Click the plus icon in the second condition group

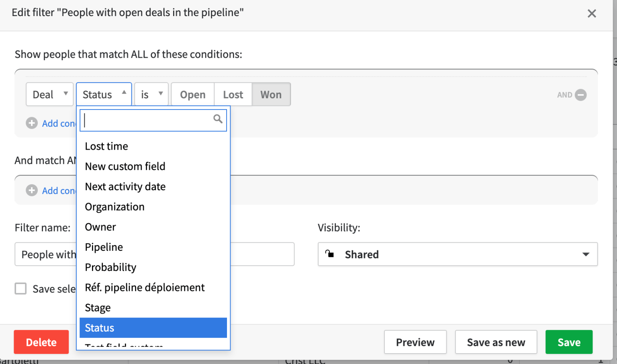click(x=31, y=190)
